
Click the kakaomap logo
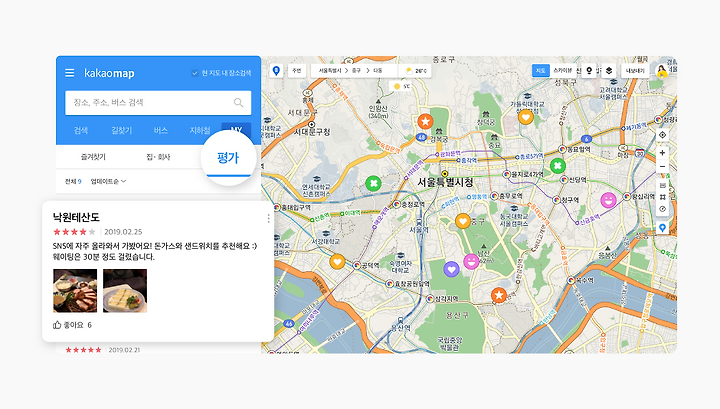coord(109,73)
